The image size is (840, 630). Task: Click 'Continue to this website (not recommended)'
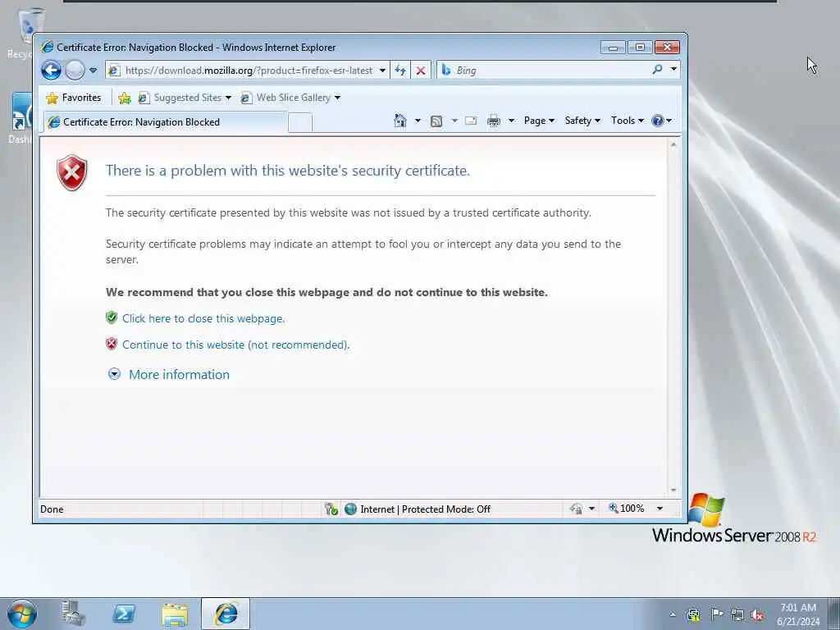(235, 345)
